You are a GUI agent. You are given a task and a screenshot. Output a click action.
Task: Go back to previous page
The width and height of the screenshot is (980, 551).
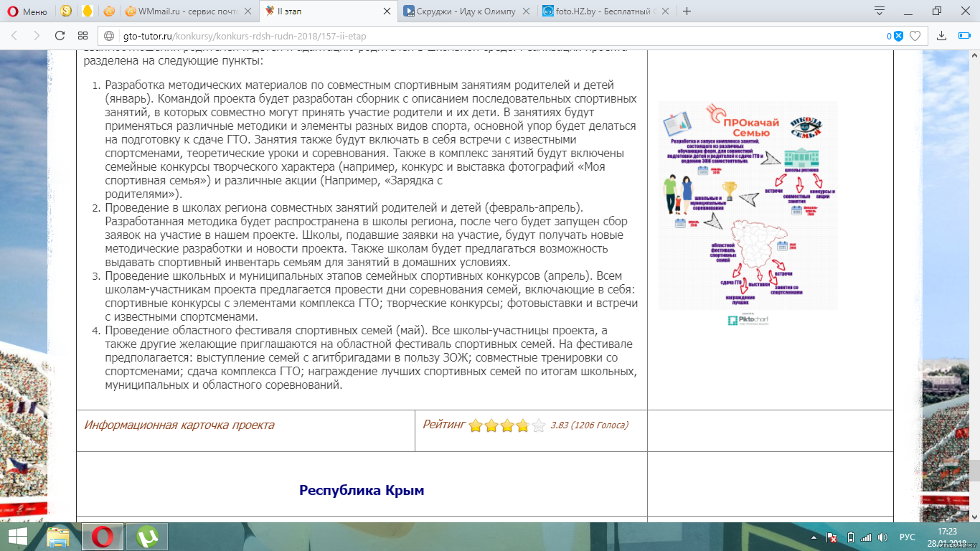(x=16, y=36)
